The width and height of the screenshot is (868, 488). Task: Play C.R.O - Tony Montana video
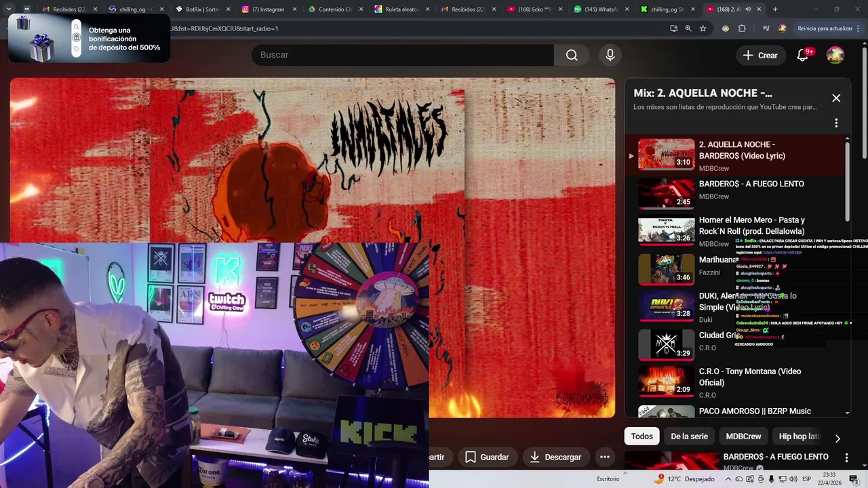(x=736, y=382)
